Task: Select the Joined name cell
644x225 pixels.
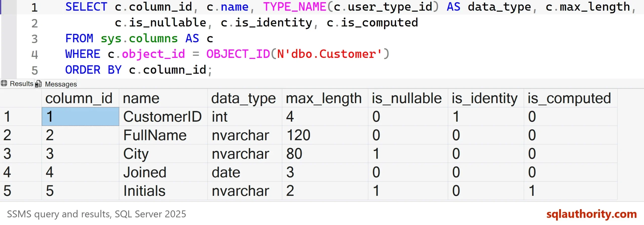Action: point(163,172)
